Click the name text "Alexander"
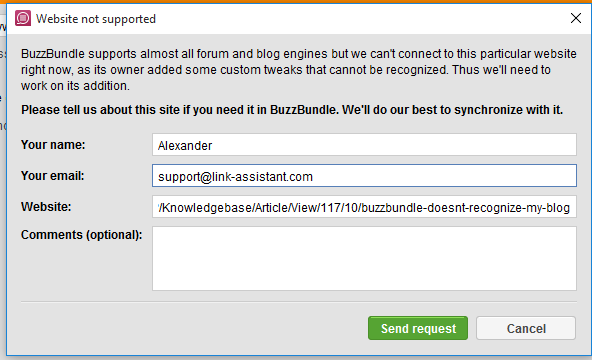 185,146
